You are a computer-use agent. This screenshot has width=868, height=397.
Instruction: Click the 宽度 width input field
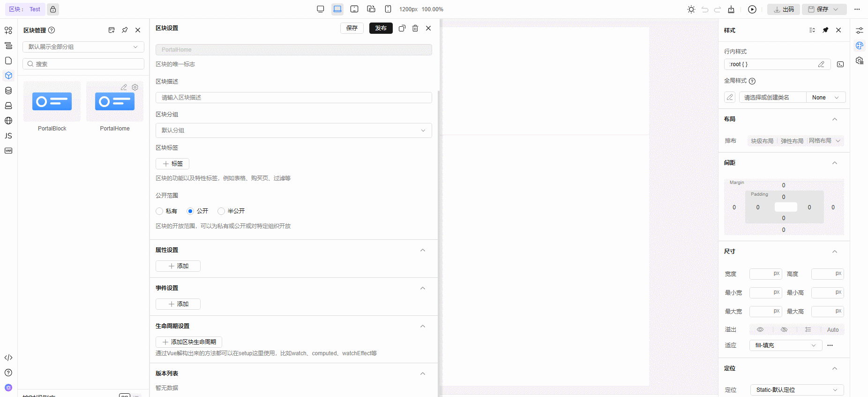tap(761, 274)
